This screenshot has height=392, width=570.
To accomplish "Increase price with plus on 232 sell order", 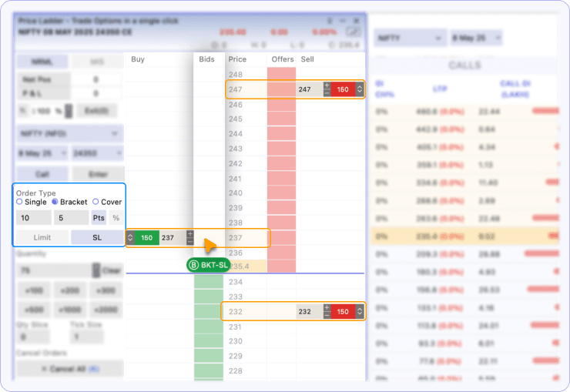I will (x=327, y=308).
